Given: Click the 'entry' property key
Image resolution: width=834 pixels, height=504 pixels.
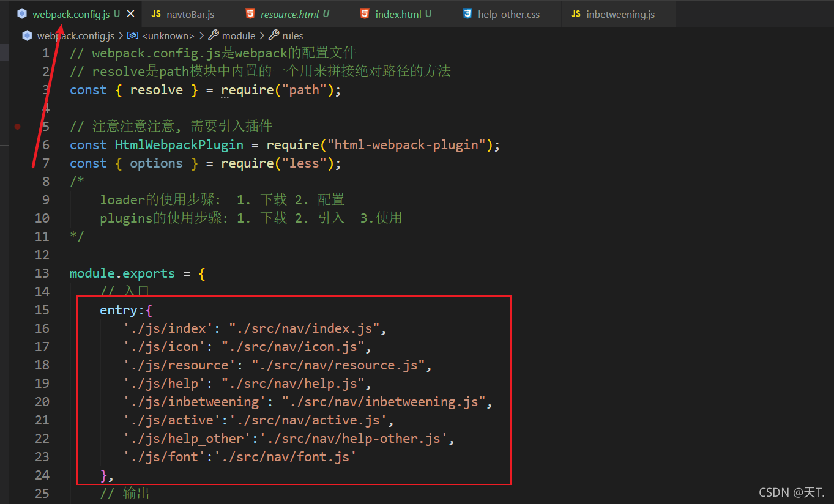Looking at the screenshot, I should [119, 310].
